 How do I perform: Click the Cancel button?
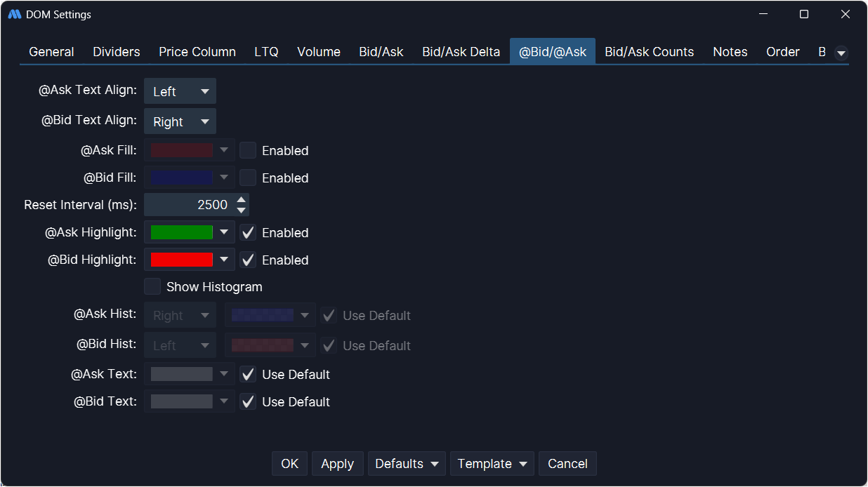(567, 464)
